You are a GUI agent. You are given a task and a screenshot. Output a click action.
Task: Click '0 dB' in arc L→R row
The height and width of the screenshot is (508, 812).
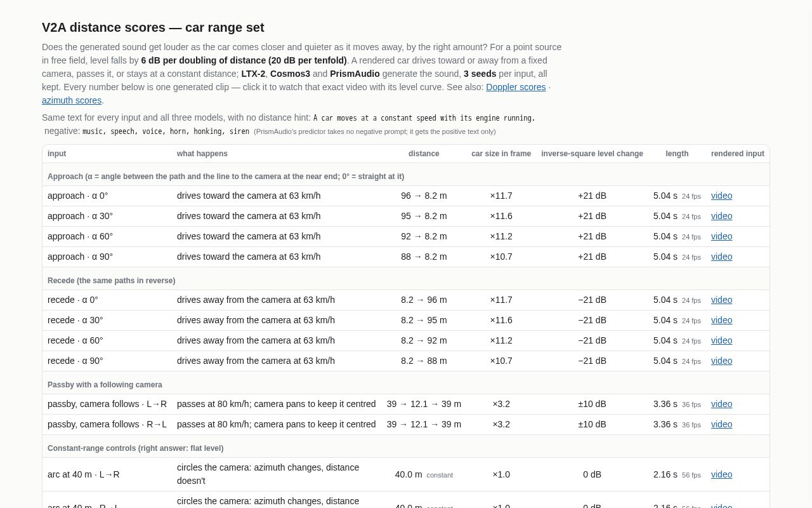tap(592, 474)
